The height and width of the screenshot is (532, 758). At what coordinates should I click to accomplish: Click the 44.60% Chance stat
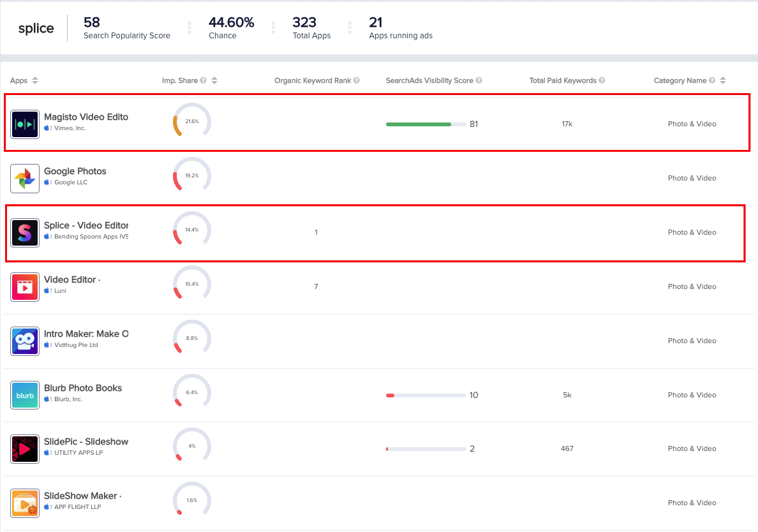[x=231, y=28]
